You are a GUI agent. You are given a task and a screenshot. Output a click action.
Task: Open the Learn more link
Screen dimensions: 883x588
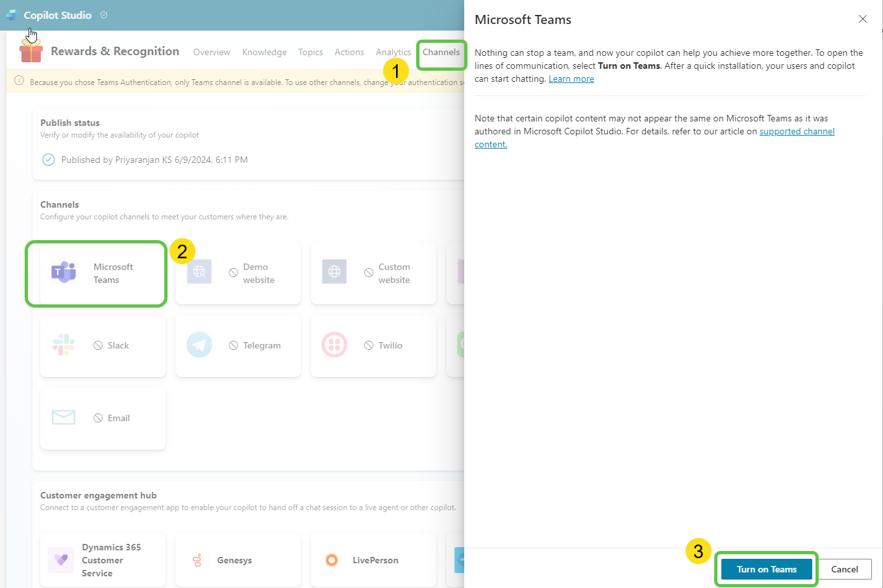571,79
